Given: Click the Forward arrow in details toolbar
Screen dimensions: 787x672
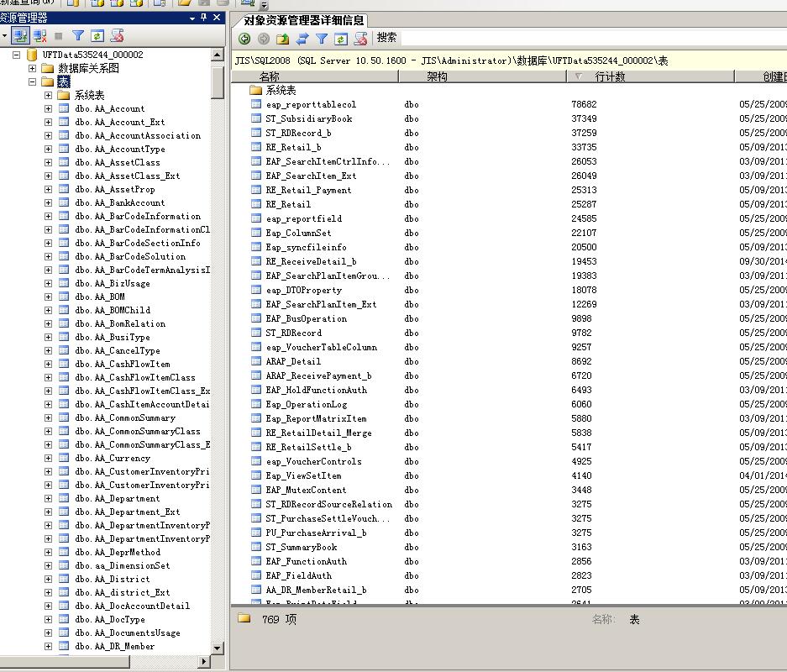Looking at the screenshot, I should point(264,39).
